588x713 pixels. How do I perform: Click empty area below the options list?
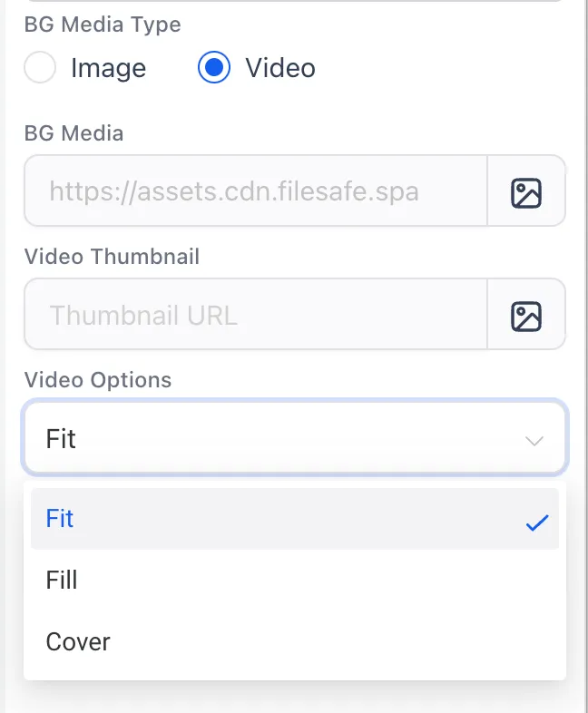click(295, 698)
